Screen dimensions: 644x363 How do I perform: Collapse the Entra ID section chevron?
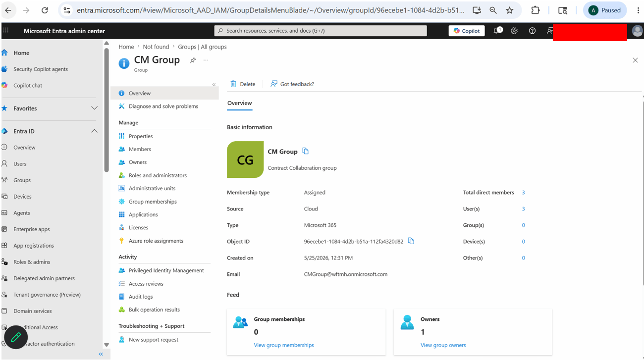click(x=94, y=131)
